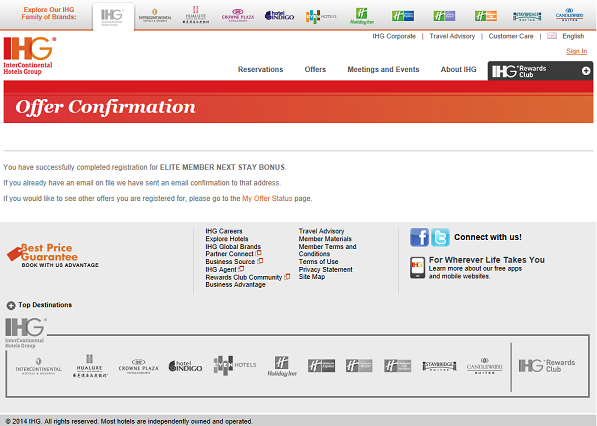The height and width of the screenshot is (426, 597).
Task: Open Rewards Club Community footer link
Action: coord(244,277)
